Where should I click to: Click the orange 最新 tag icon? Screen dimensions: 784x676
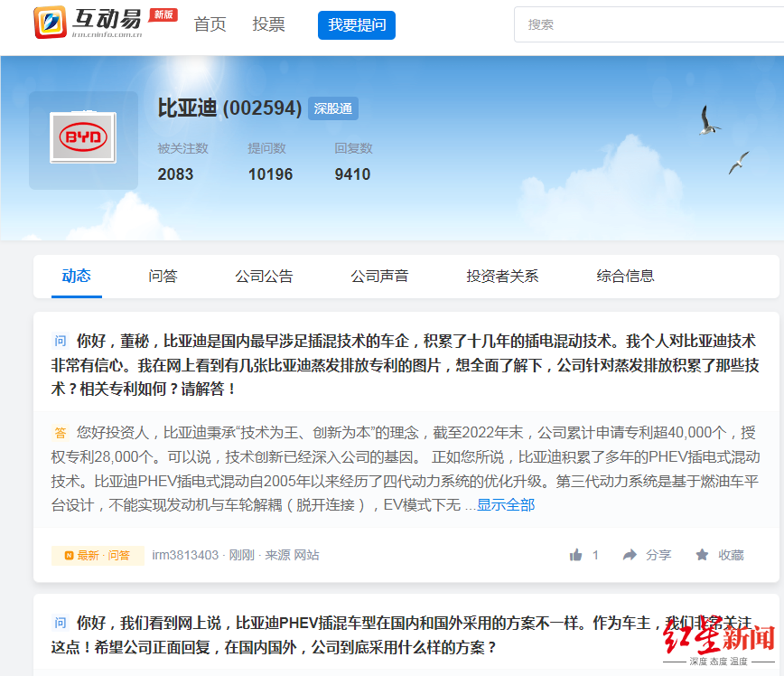(x=70, y=556)
